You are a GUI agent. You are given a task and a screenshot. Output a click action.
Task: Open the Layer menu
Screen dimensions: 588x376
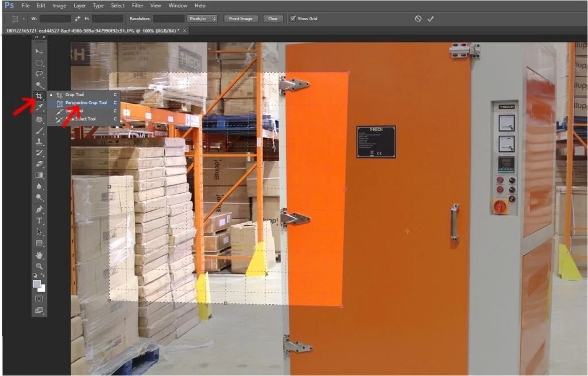[x=79, y=6]
